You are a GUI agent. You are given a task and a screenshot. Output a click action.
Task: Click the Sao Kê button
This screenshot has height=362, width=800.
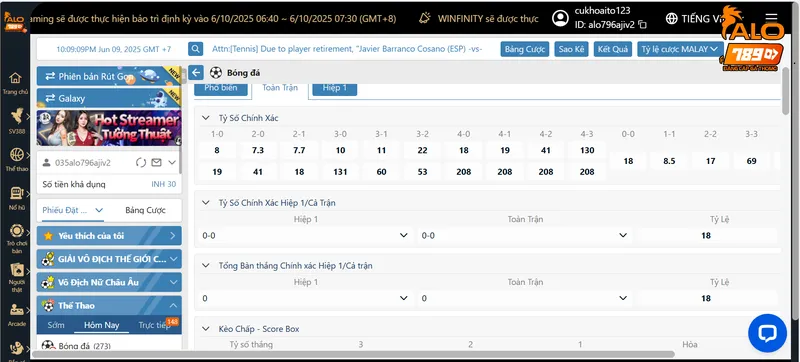[571, 49]
